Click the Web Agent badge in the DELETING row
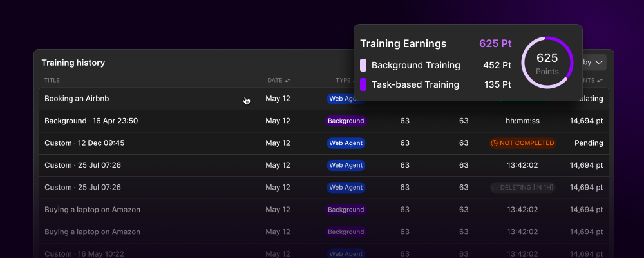This screenshot has width=644, height=258. point(346,188)
